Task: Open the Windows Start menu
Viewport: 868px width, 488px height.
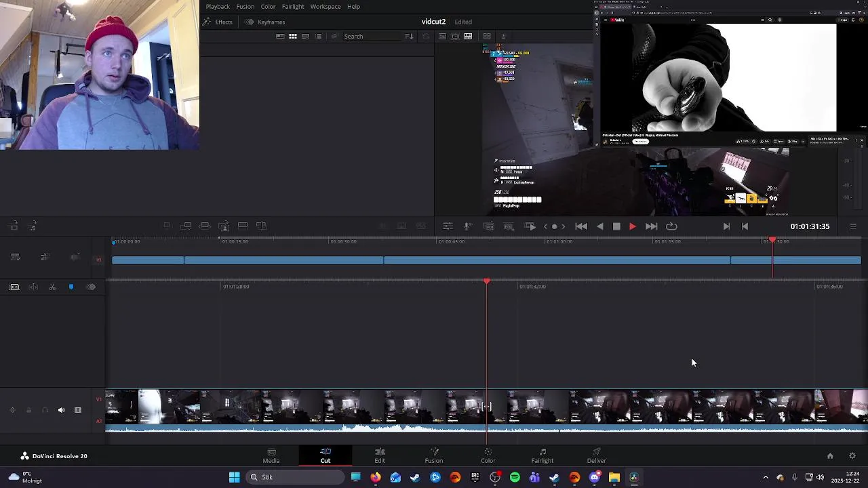Action: point(234,477)
